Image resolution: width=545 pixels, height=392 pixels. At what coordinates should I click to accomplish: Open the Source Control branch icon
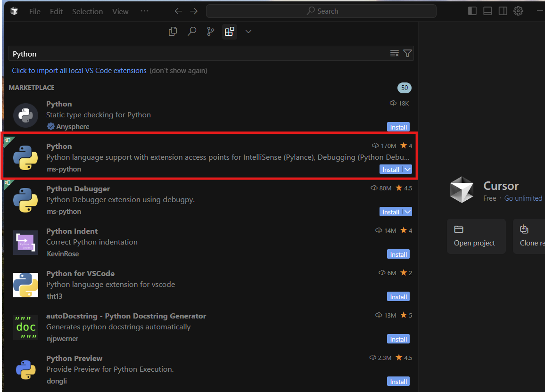211,32
